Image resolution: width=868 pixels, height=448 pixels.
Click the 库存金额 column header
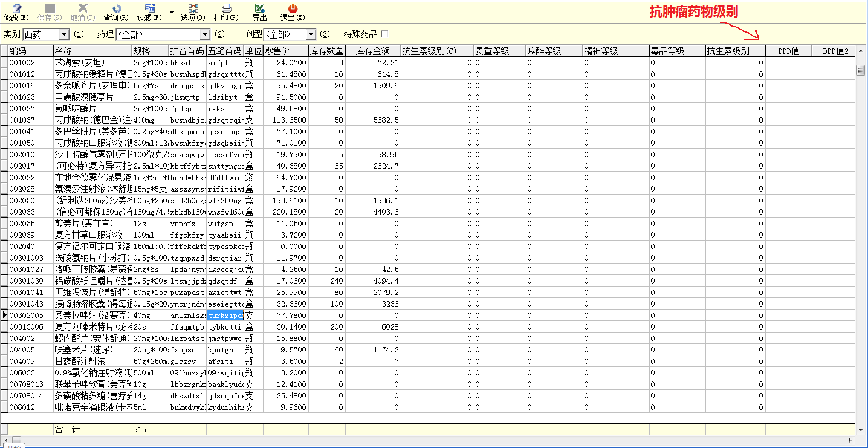tap(373, 51)
